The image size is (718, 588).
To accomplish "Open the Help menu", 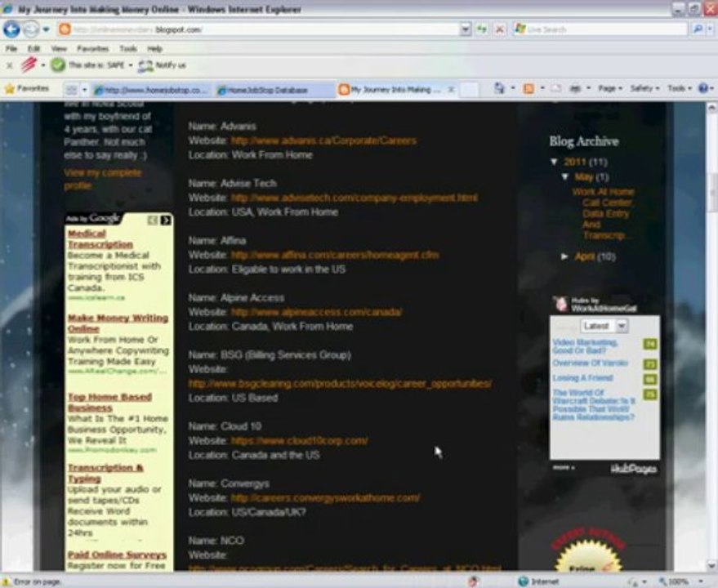I will (x=154, y=48).
